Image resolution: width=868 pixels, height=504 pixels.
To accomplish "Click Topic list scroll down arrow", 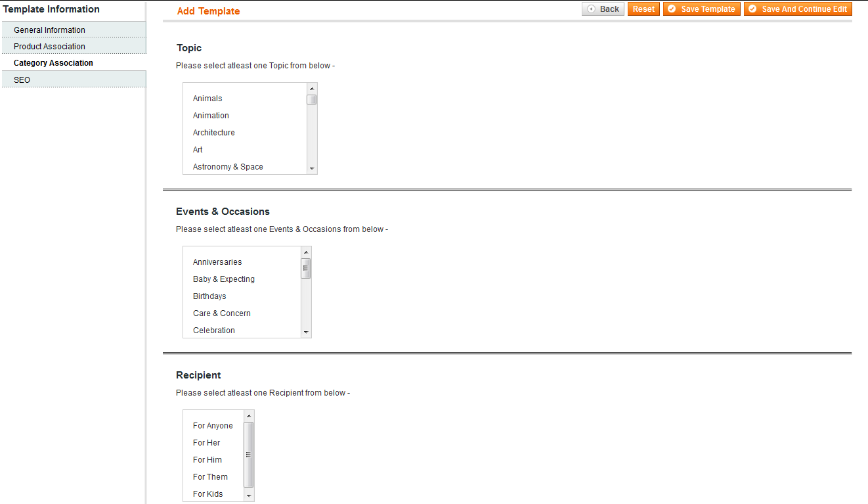I will coord(312,169).
